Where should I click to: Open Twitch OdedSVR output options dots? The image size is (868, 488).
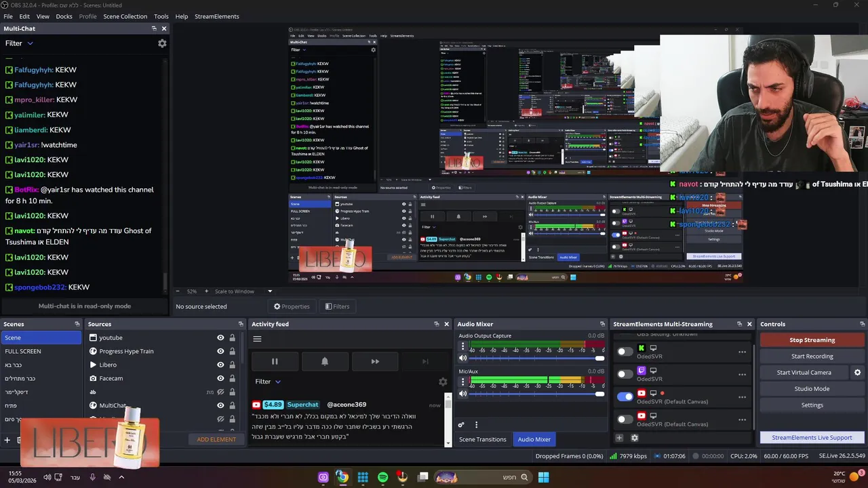tap(743, 374)
